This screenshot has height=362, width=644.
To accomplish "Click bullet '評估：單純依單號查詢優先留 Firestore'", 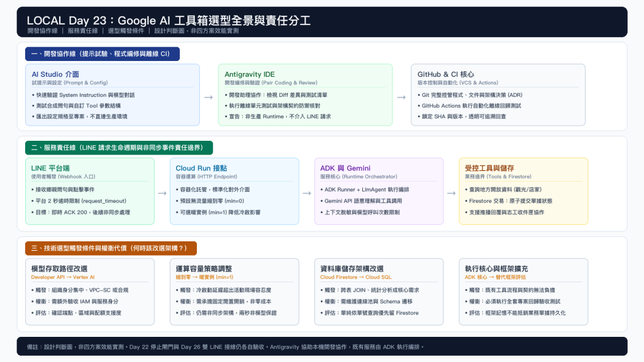I will [370, 313].
